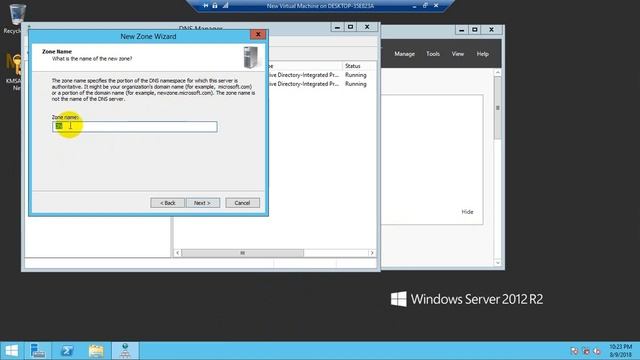The width and height of the screenshot is (640, 360).
Task: Open Server Manager from the taskbar
Action: 38,351
